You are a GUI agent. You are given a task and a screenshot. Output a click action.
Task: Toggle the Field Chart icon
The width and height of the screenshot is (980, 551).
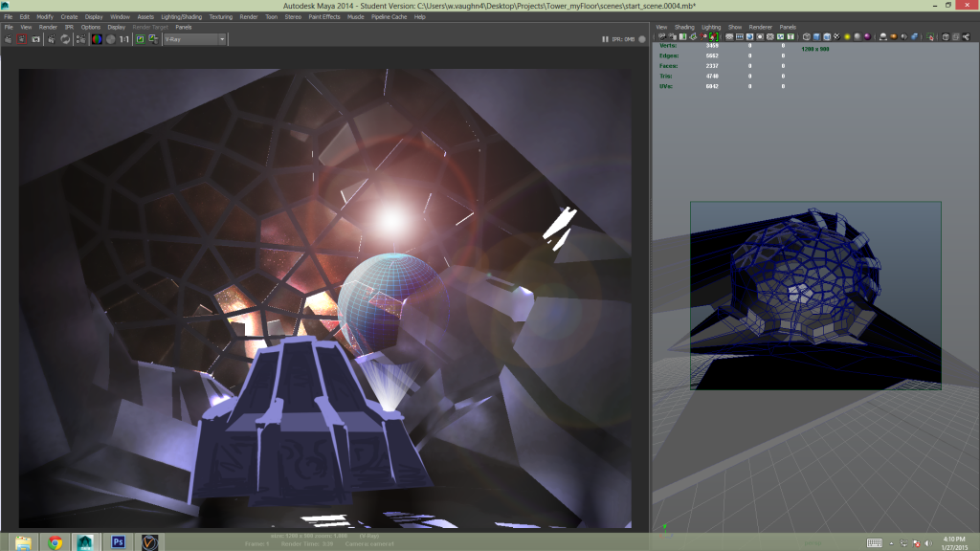pyautogui.click(x=770, y=37)
